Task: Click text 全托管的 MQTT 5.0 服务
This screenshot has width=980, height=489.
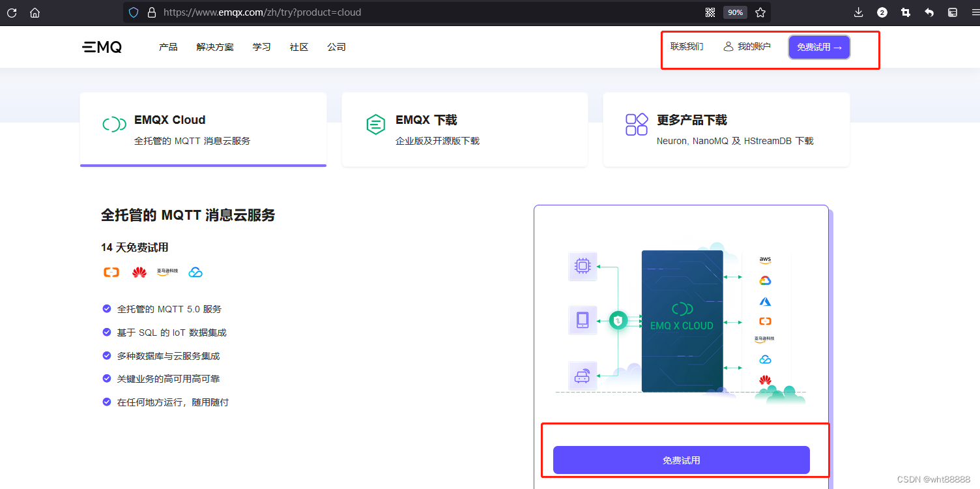Action: tap(169, 309)
